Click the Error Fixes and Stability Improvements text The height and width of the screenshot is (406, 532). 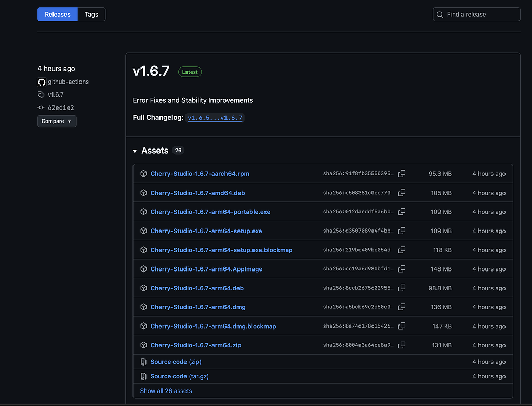click(x=193, y=100)
